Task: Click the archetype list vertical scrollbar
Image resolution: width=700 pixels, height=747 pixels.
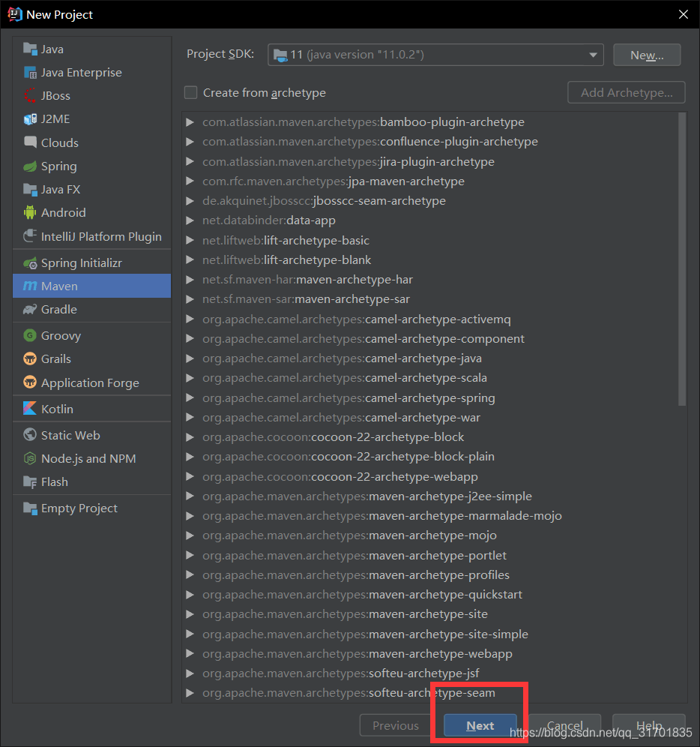Action: (682, 259)
